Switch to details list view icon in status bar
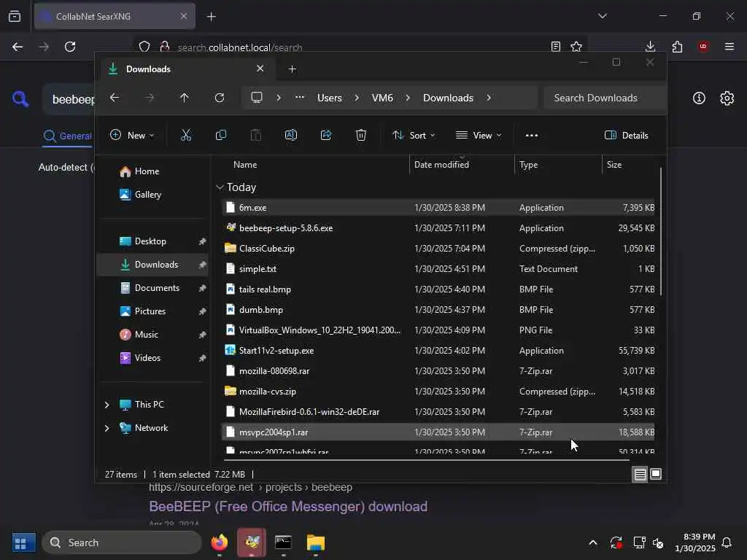 click(x=640, y=474)
